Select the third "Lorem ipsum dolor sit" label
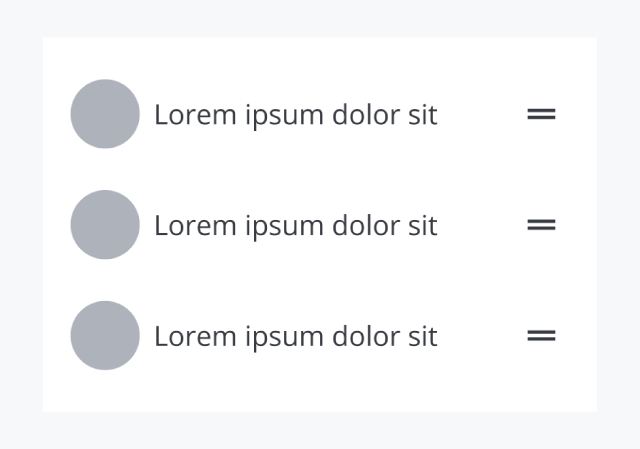The height and width of the screenshot is (449, 640). click(295, 337)
